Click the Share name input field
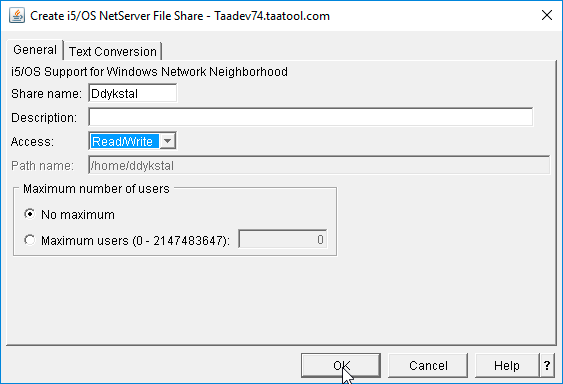This screenshot has width=563, height=384. [132, 93]
